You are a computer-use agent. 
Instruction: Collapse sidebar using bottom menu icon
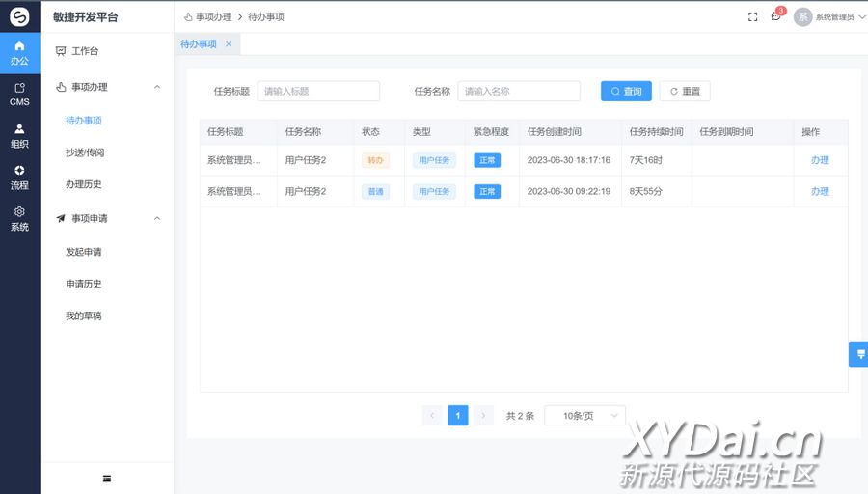pos(107,479)
